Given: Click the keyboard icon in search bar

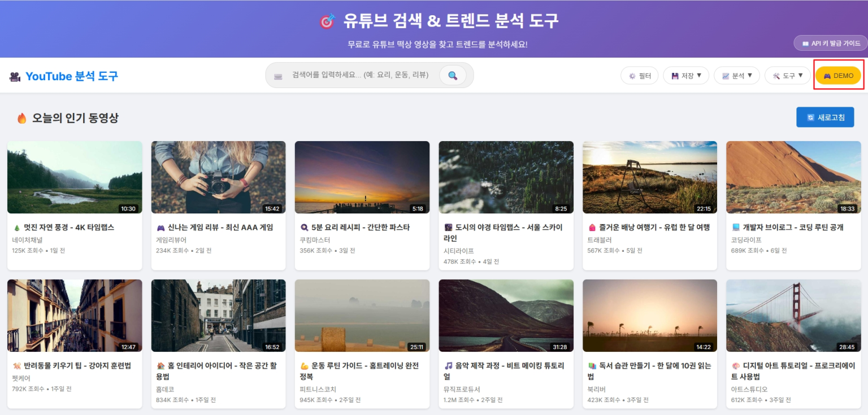Looking at the screenshot, I should click(278, 76).
